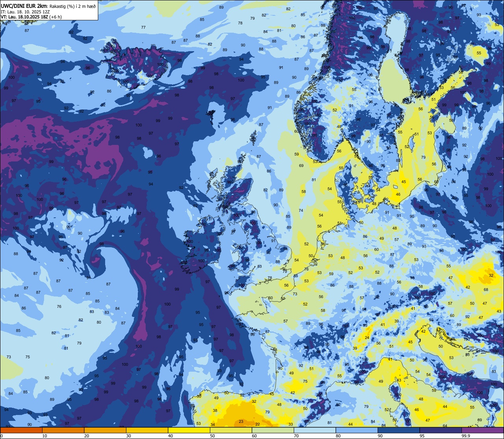Click the '74' value over the North Sea
Viewport: 504px width, 439px height.
[301, 210]
